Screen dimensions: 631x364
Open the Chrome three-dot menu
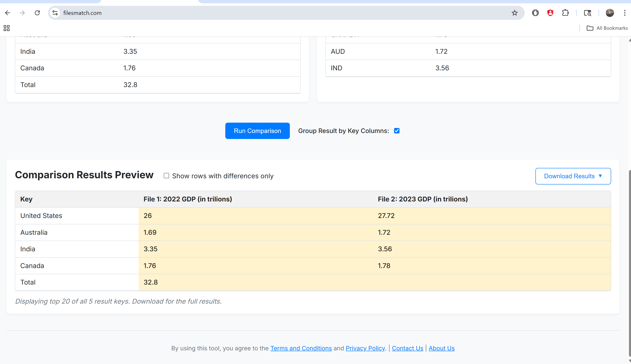[625, 13]
